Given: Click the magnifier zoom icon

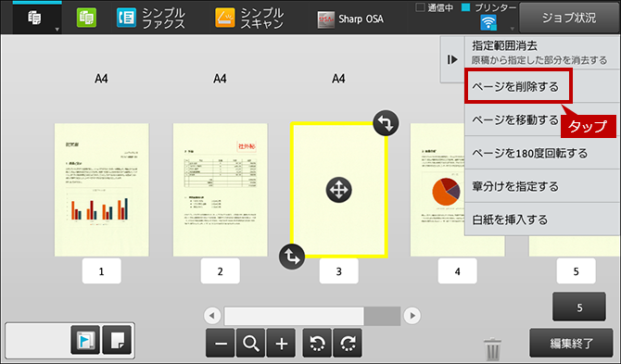Looking at the screenshot, I should 250,343.
